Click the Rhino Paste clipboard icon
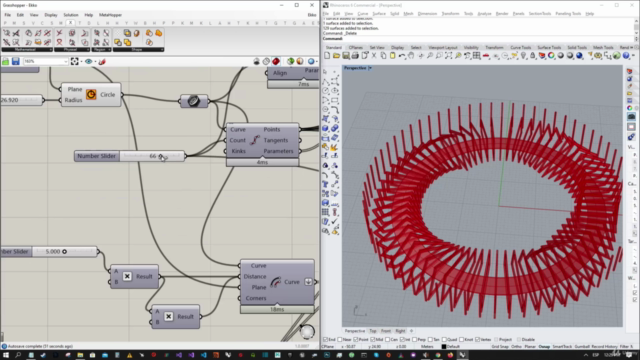 click(x=393, y=56)
